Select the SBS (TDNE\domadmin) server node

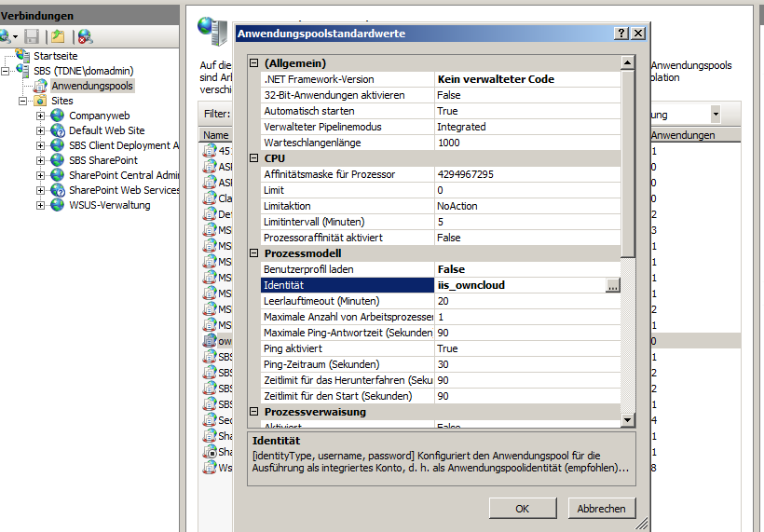coord(83,71)
